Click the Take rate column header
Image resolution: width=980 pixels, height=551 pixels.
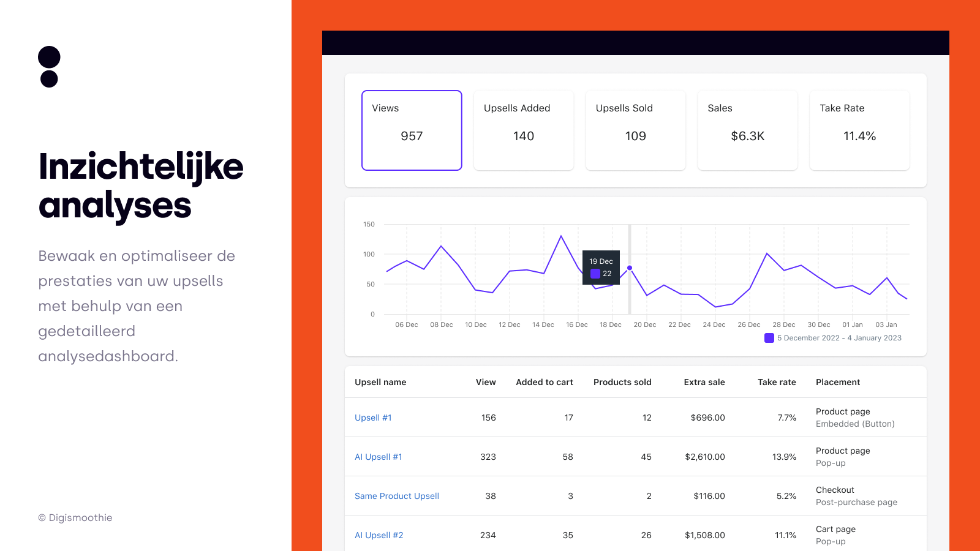[777, 382]
